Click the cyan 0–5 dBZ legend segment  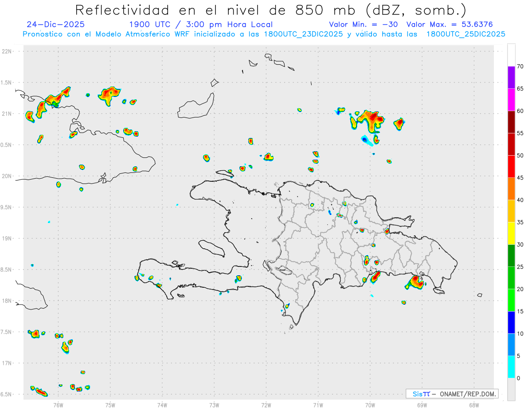(x=511, y=367)
